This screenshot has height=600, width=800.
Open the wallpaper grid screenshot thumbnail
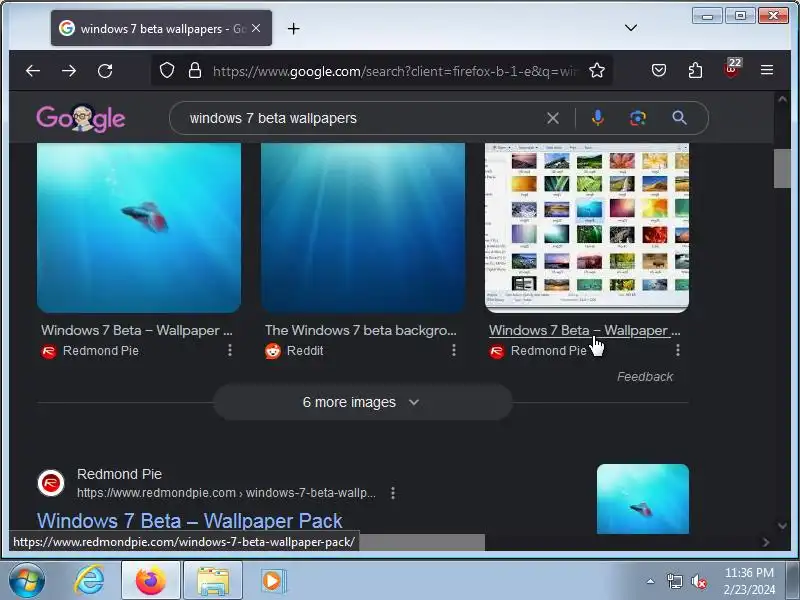pos(587,228)
